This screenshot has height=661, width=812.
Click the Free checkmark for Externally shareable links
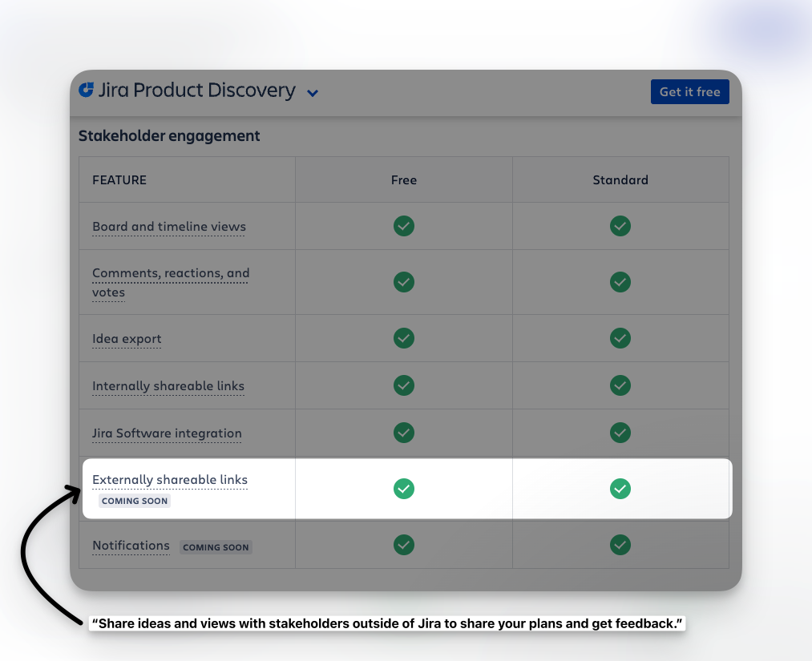403,489
